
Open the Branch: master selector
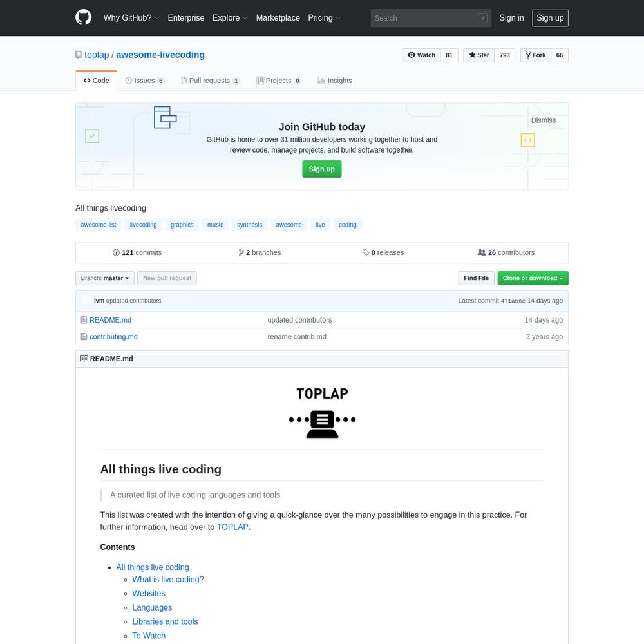pyautogui.click(x=105, y=278)
